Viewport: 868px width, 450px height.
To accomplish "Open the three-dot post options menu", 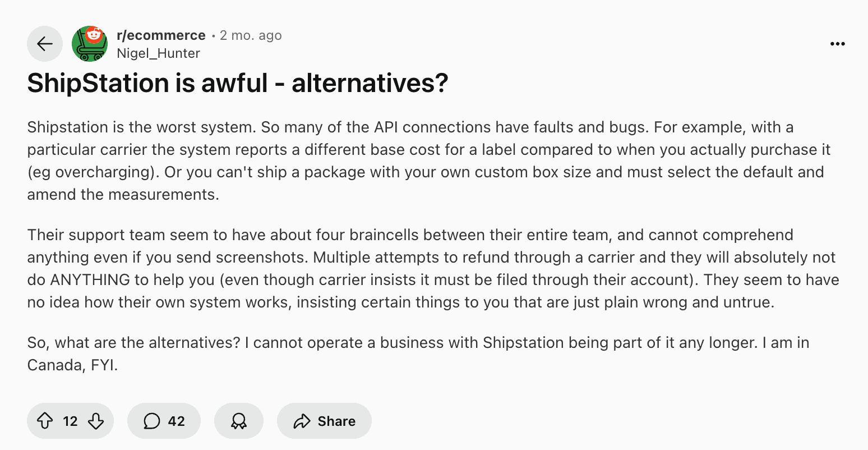I will (x=837, y=44).
